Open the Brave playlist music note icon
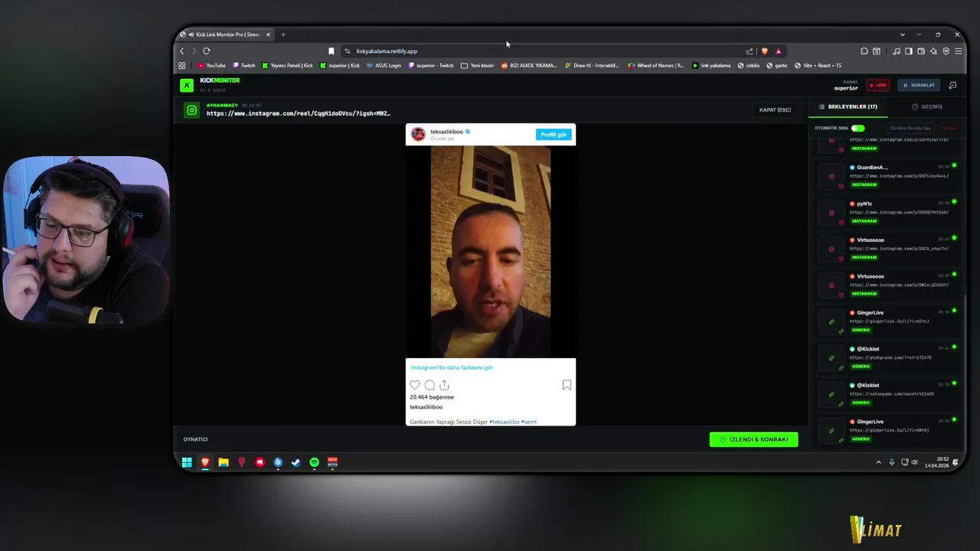 [897, 51]
